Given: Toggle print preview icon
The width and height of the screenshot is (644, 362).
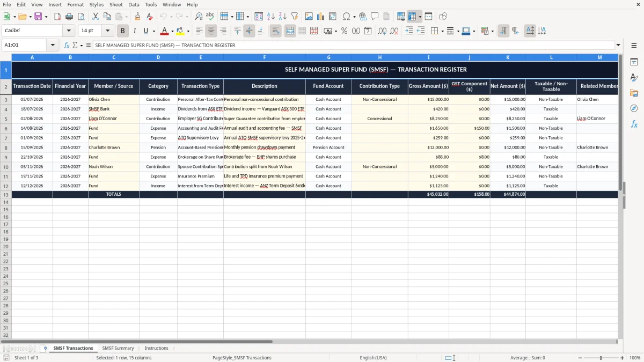Looking at the screenshot, I should (81, 17).
